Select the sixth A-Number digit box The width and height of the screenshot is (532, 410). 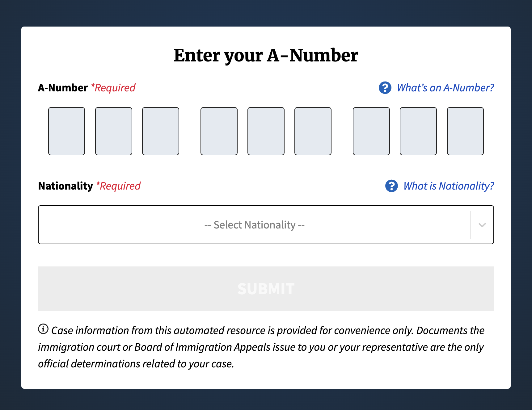[313, 131]
